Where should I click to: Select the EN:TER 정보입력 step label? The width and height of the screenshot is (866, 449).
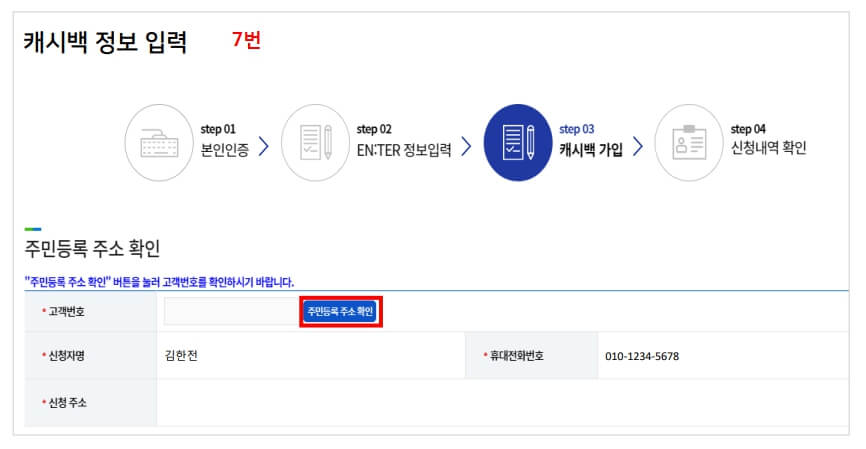[404, 150]
